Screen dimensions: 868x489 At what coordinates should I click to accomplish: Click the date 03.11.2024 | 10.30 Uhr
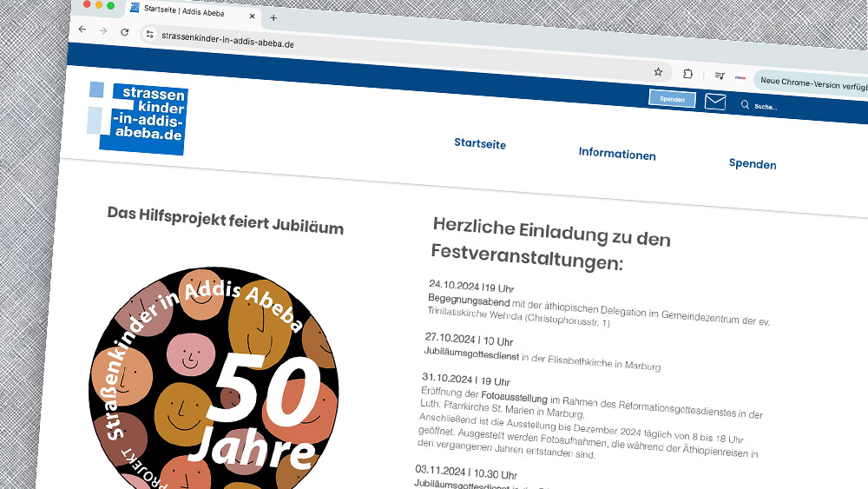466,472
